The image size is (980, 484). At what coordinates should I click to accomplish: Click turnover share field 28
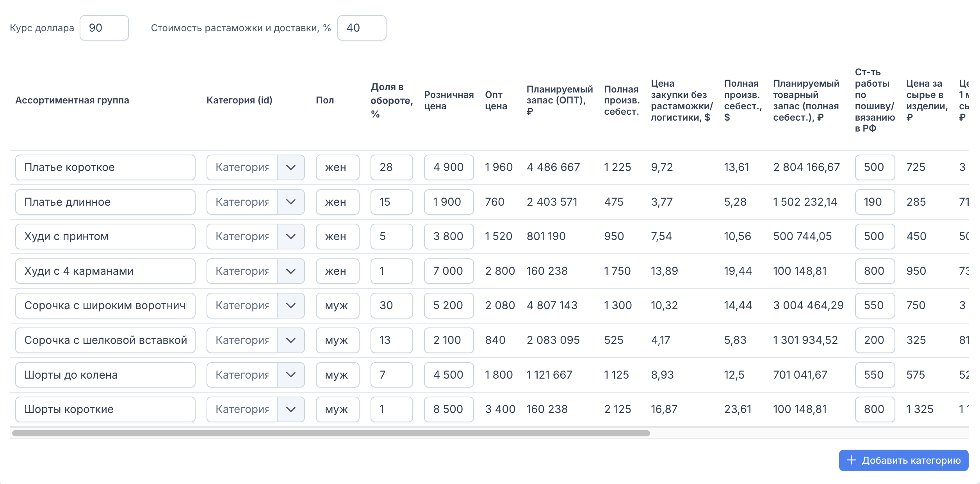392,167
